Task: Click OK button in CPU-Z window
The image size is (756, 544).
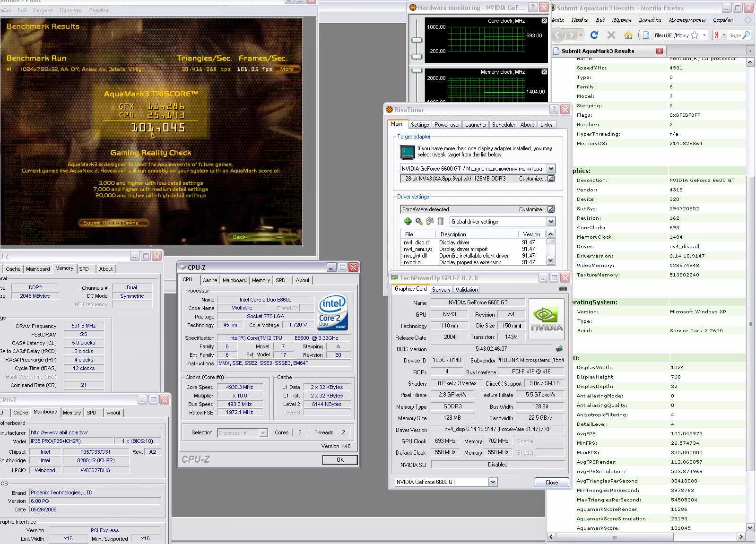Action: (x=340, y=460)
